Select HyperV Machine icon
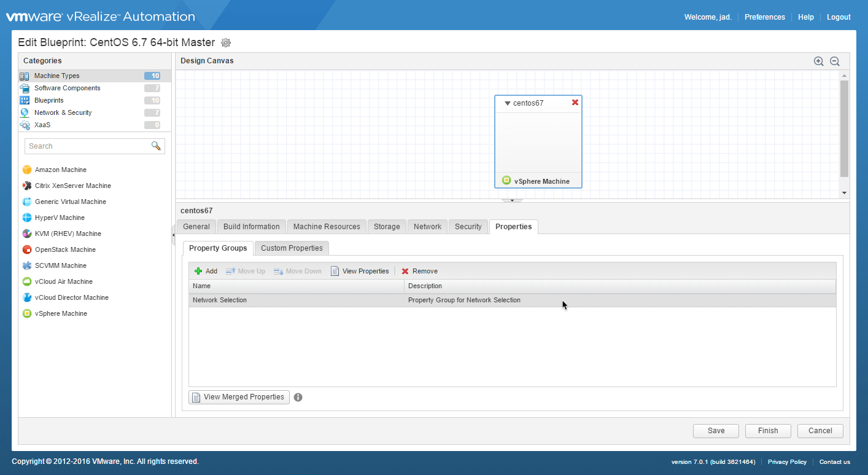The width and height of the screenshot is (868, 475). 27,218
